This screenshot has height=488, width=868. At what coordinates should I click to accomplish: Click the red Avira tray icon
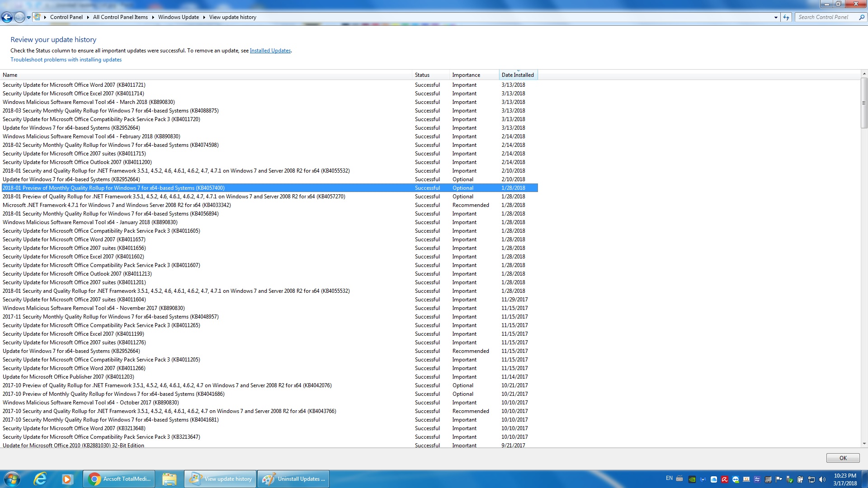tap(725, 479)
